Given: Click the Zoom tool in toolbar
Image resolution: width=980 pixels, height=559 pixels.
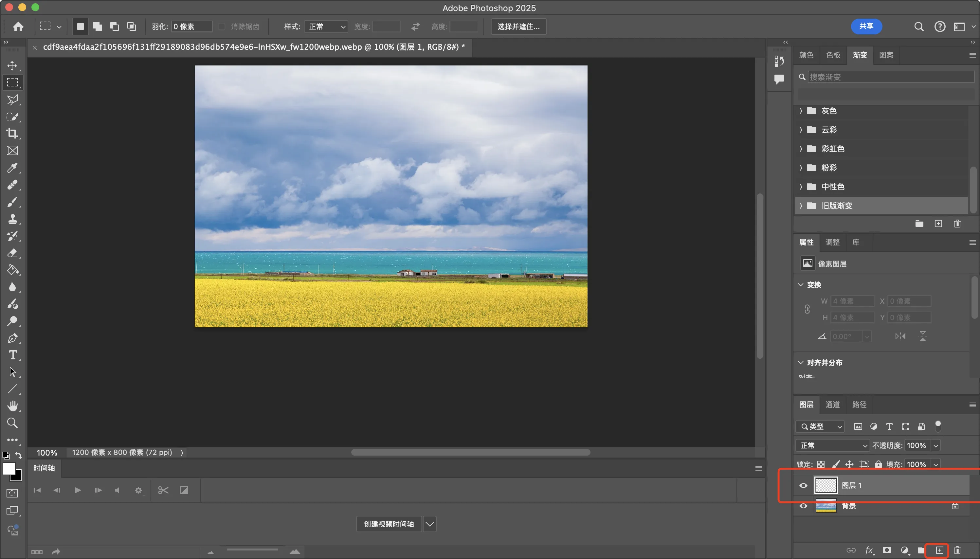Looking at the screenshot, I should pyautogui.click(x=12, y=423).
